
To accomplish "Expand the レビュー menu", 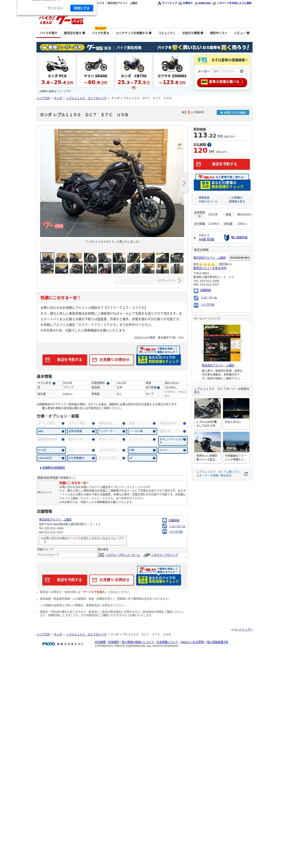I will 242,33.
